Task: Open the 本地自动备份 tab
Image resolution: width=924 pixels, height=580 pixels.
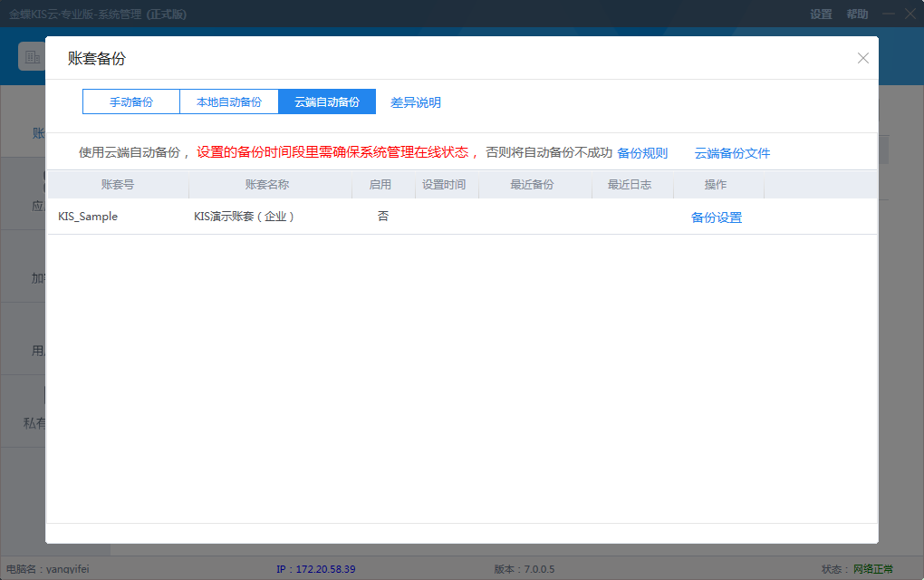Action: [229, 102]
